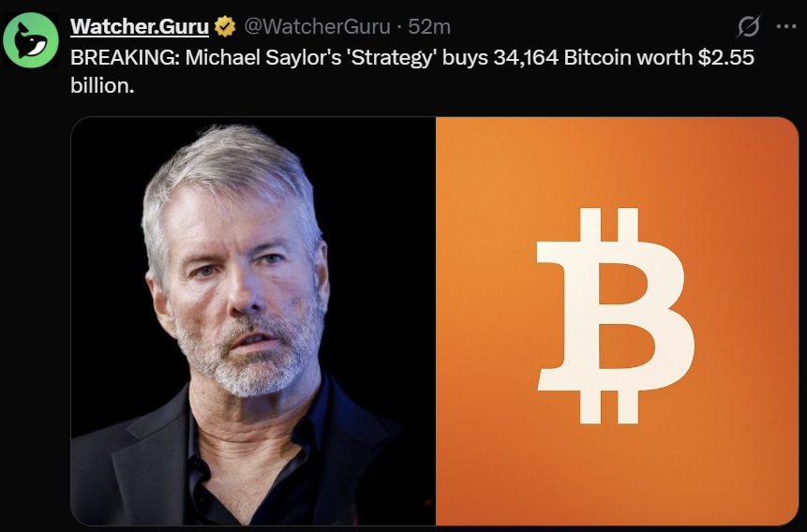Click the word BREAKING in the post
This screenshot has width=807, height=532.
[x=125, y=57]
